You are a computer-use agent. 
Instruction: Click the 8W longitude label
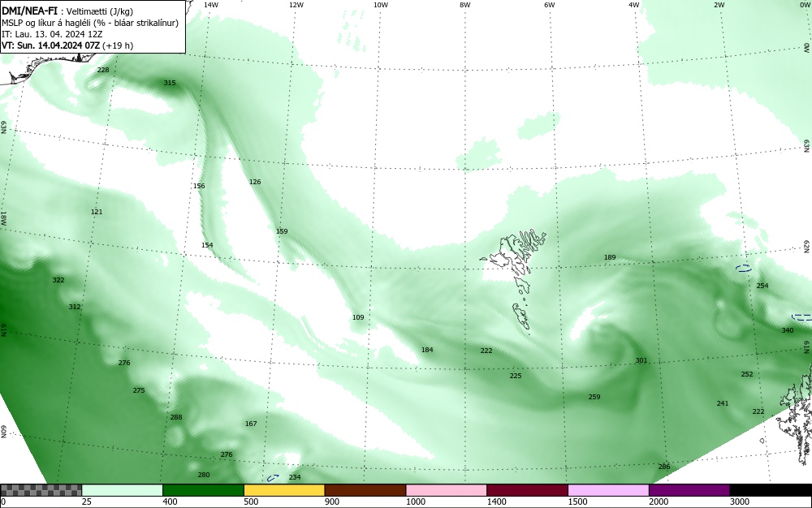tap(464, 5)
